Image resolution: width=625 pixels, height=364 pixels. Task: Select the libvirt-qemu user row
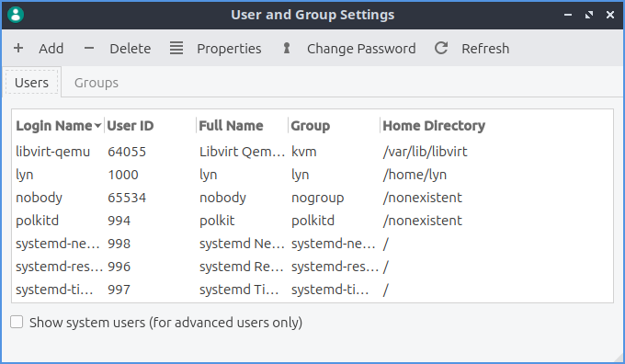tap(312, 152)
